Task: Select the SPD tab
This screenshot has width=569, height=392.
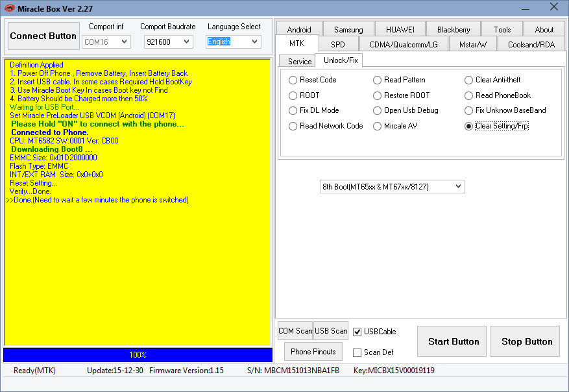Action: click(338, 44)
